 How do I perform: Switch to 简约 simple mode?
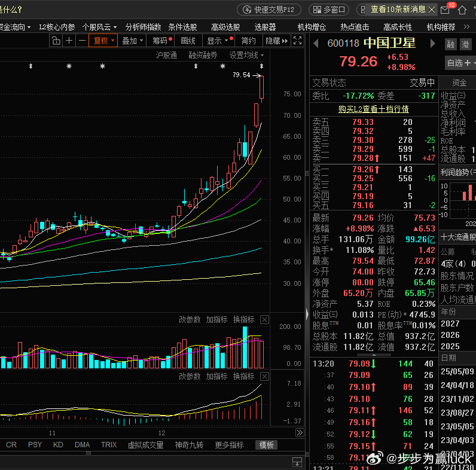click(x=248, y=41)
